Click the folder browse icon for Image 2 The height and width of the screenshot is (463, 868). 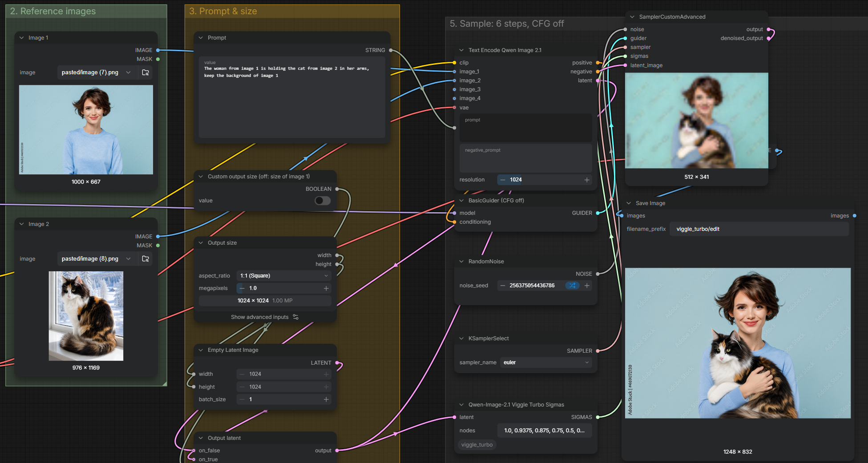[145, 259]
